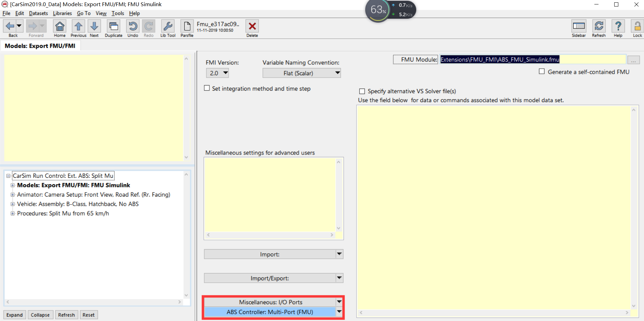This screenshot has width=644, height=321.
Task: Expand the Animator: Camera Setup tree node
Action: 12,195
